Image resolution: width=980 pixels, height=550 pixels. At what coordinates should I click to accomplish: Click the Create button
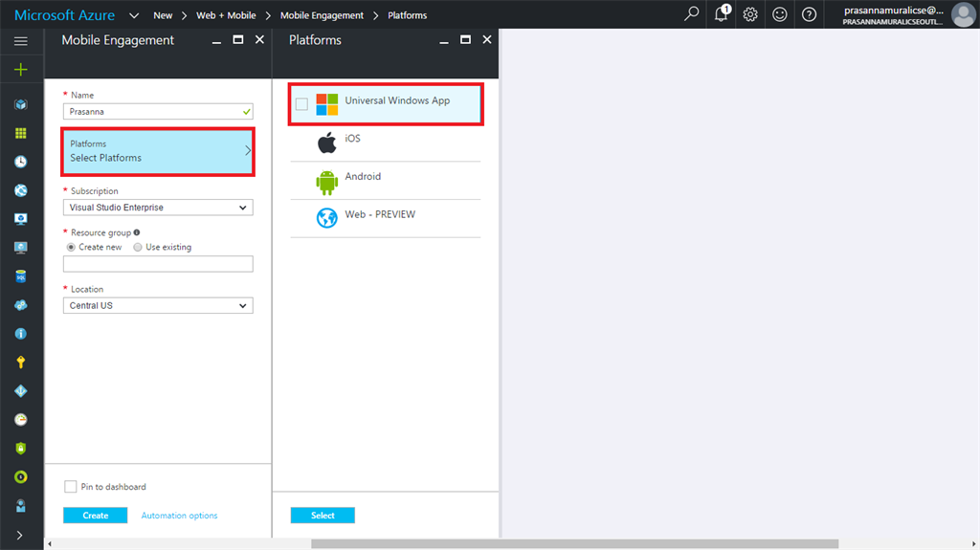click(x=95, y=515)
